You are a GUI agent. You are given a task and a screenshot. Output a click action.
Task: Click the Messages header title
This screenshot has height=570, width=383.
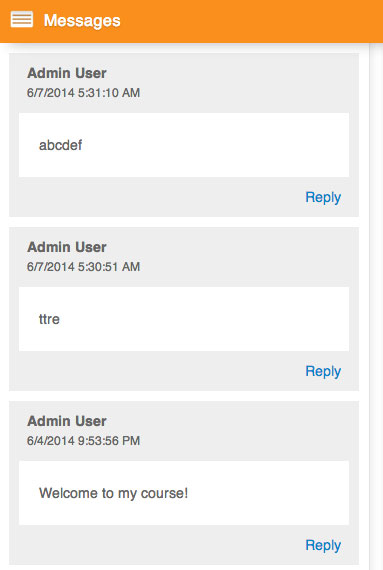pyautogui.click(x=82, y=21)
